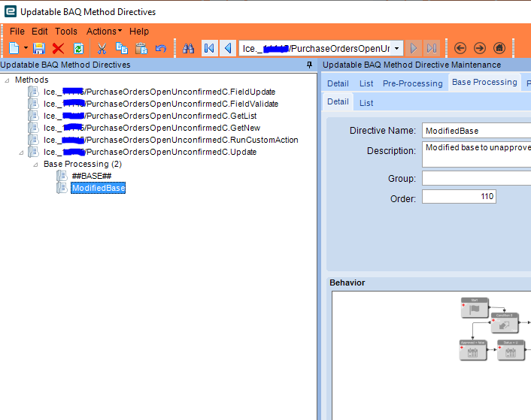
Task: Select the FieldValidate method tree item
Action: [161, 104]
